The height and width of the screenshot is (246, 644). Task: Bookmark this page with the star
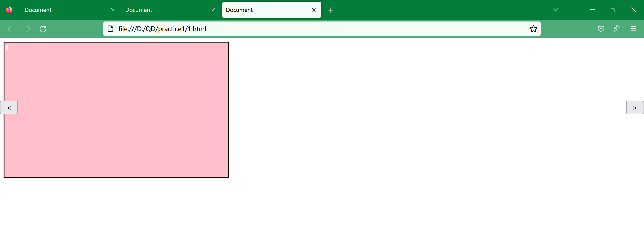tap(533, 29)
